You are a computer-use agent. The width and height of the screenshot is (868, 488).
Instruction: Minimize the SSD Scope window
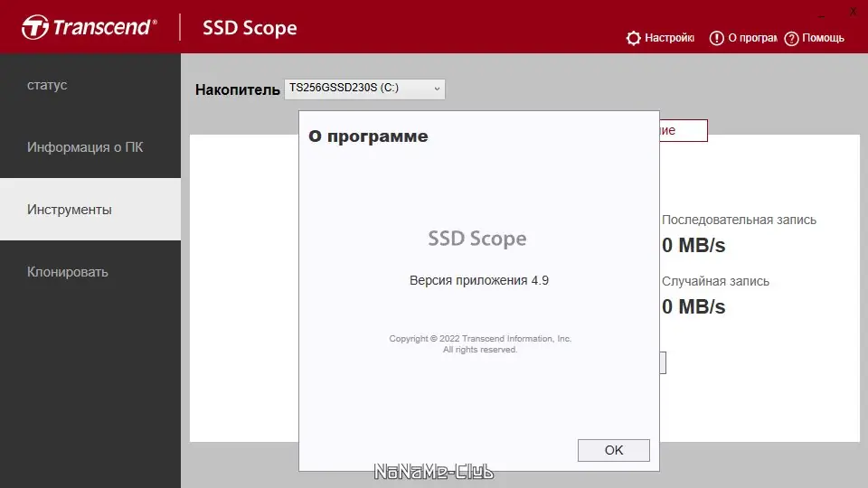point(822,16)
